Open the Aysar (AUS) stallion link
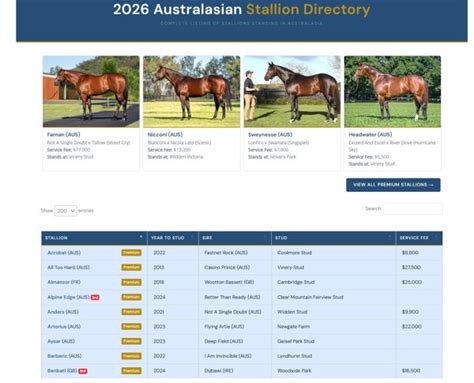Viewport: 474px width, 383px height. click(61, 341)
